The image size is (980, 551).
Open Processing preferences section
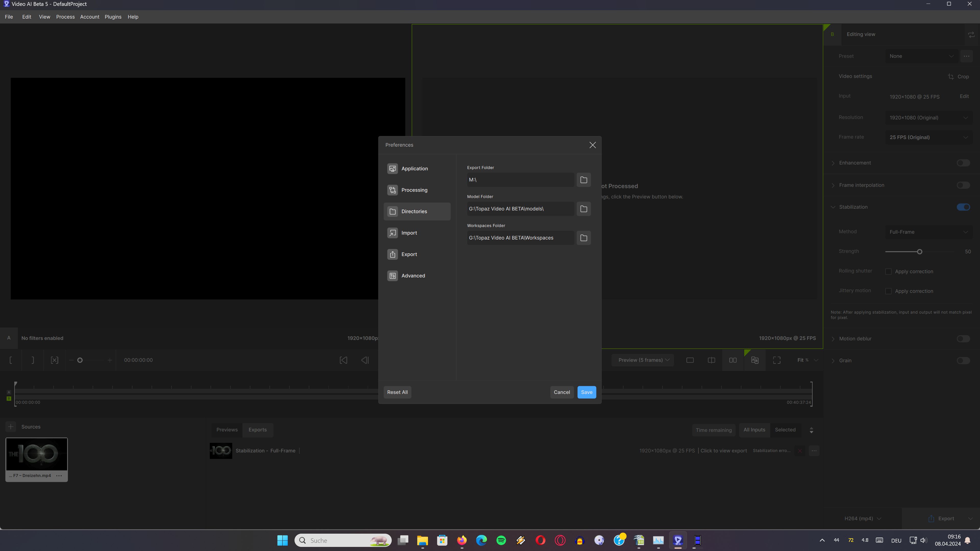[x=414, y=190]
